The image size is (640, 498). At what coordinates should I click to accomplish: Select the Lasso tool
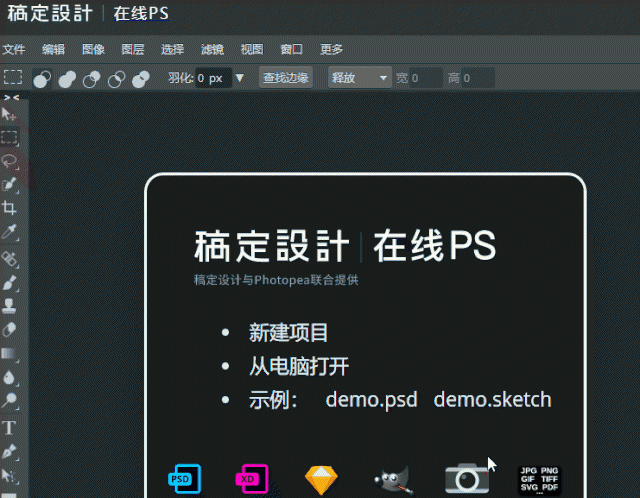click(x=9, y=161)
